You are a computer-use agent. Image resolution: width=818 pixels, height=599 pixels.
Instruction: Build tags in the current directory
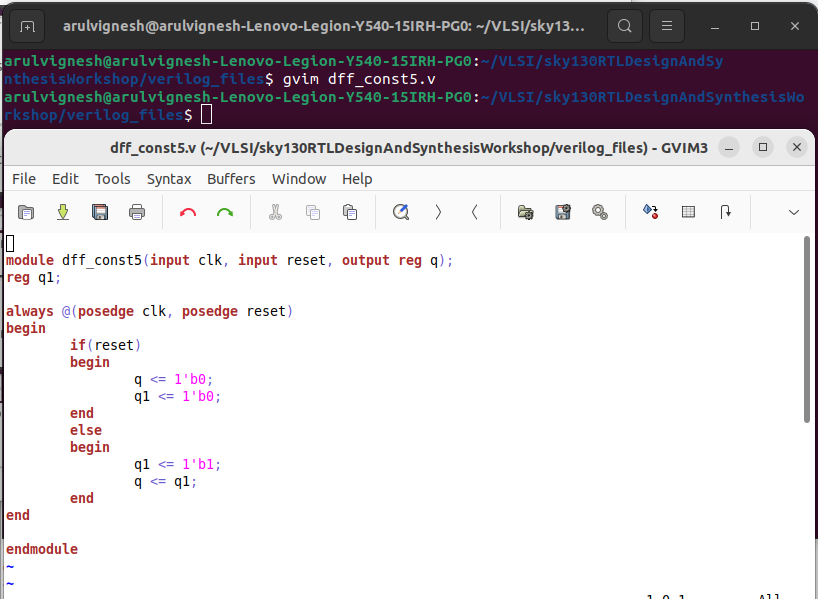pyautogui.click(x=688, y=212)
